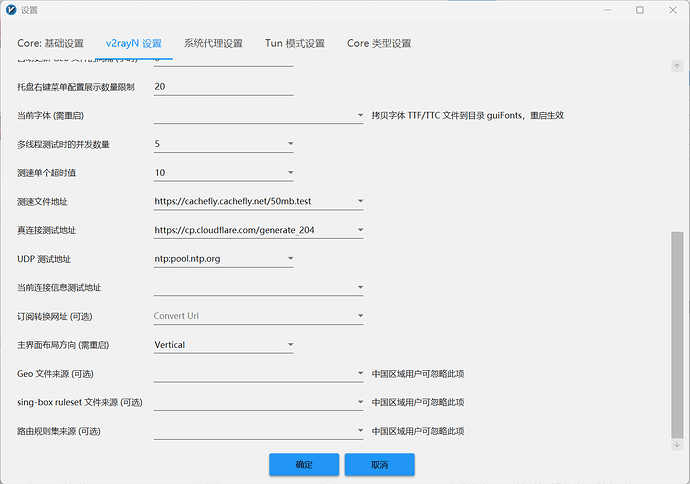Switch to Core: 基础设置 tab
Screen dimensions: 690x484
point(50,43)
